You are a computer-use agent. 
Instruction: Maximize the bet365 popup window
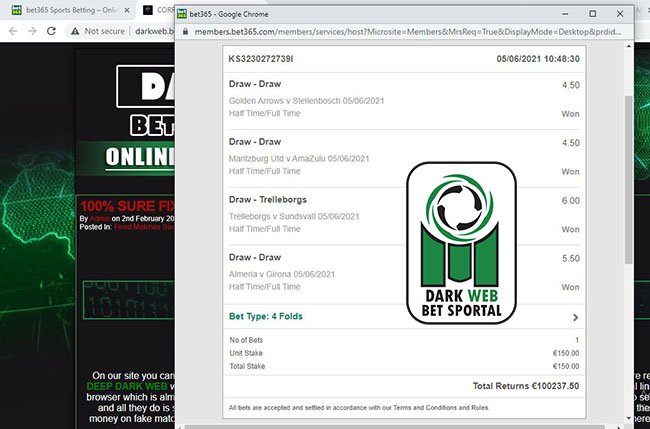(592, 13)
